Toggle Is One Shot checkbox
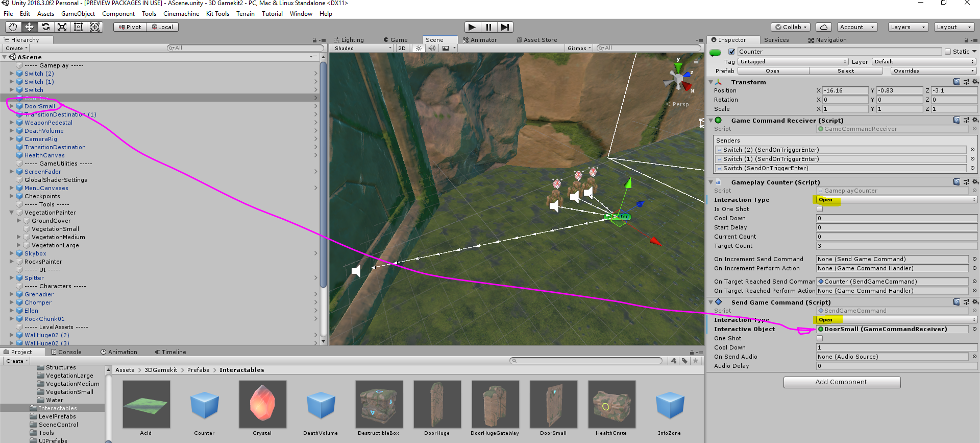Viewport: 980px width, 443px height. point(820,209)
